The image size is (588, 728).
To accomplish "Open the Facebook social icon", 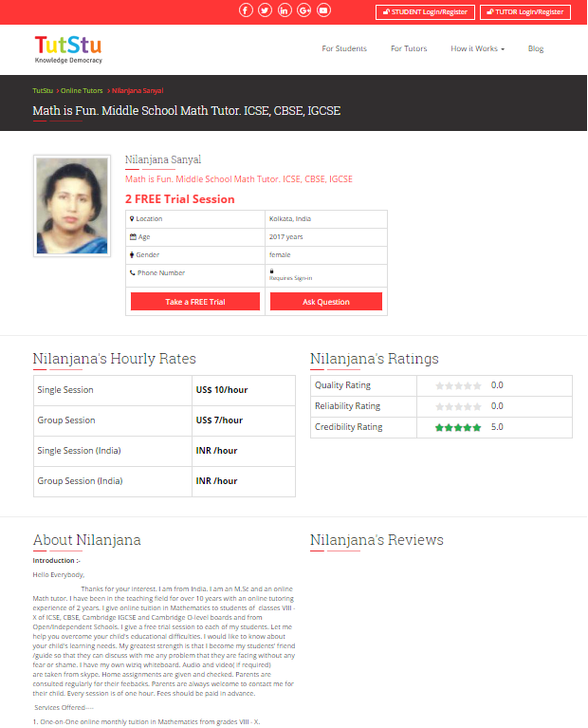I will [x=246, y=9].
